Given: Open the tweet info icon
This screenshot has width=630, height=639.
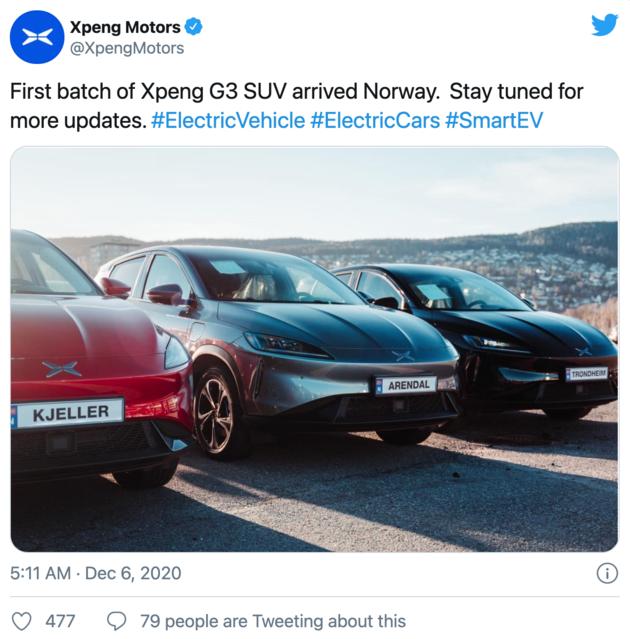Looking at the screenshot, I should (607, 573).
